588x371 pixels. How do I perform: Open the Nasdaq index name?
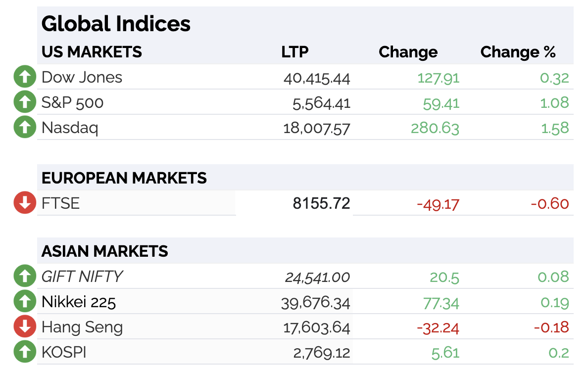tap(70, 128)
